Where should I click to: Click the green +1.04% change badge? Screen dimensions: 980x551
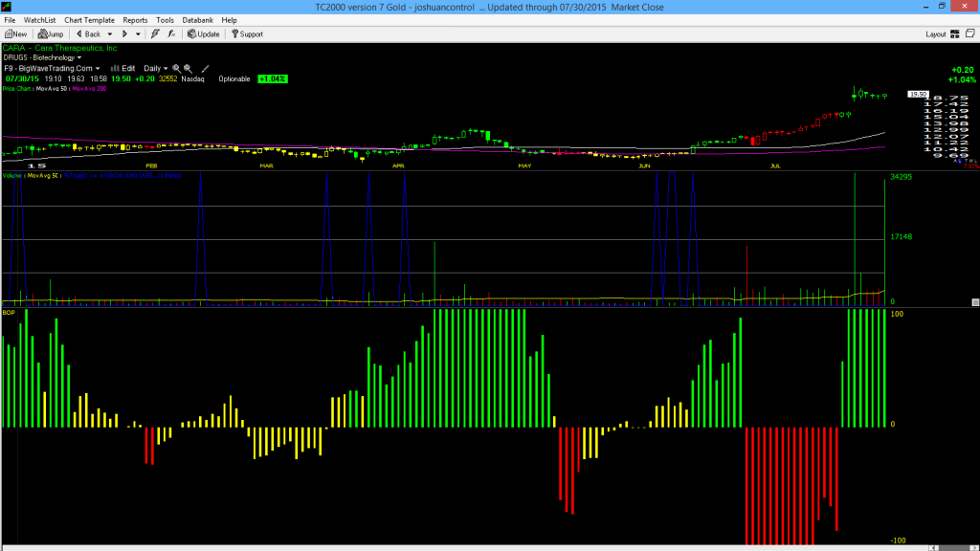pyautogui.click(x=273, y=78)
